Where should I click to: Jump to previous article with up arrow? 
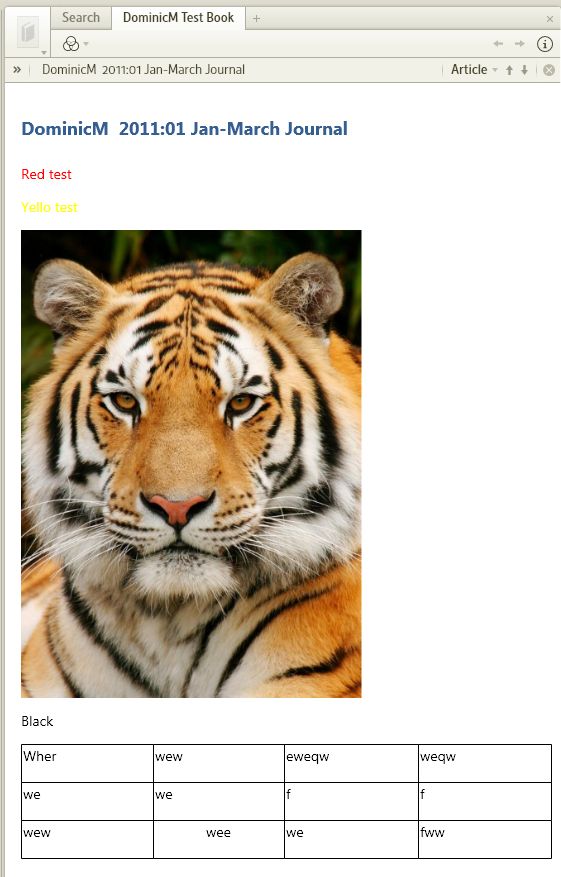[x=509, y=70]
